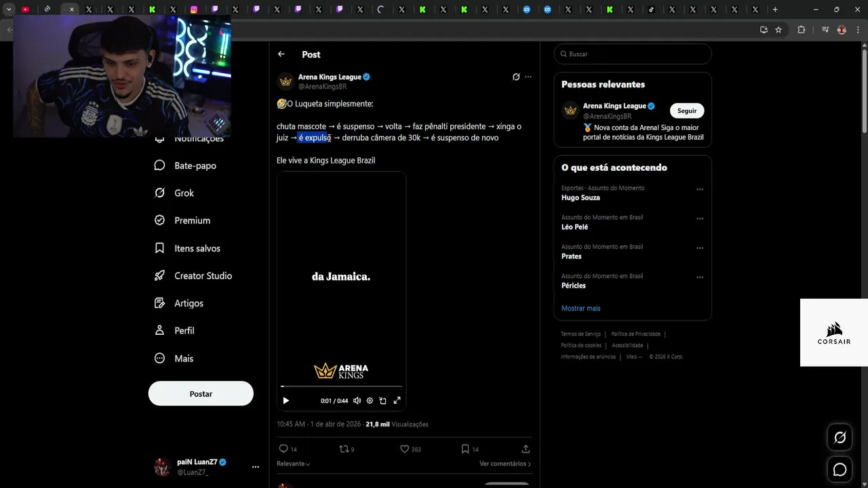
Task: Open Ver comentários link
Action: [x=505, y=464]
